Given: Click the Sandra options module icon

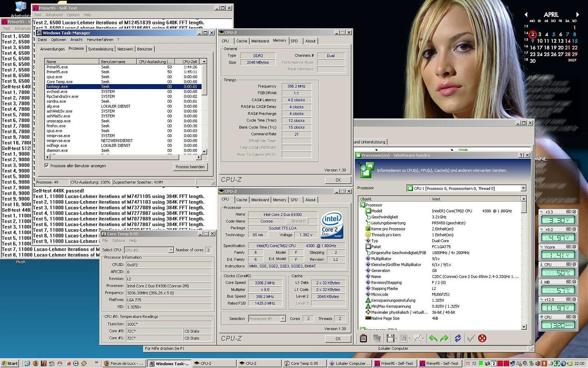Looking at the screenshot, I should (x=363, y=338).
